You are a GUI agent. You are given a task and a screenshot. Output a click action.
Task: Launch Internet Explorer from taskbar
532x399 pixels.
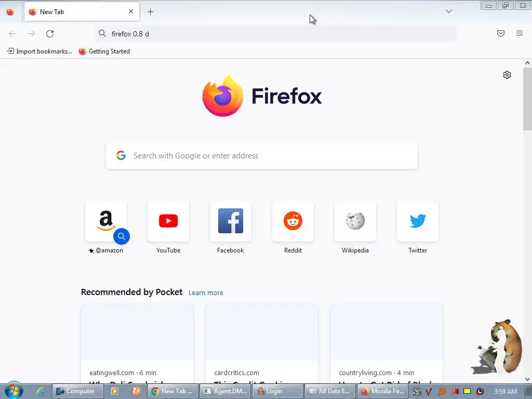(x=41, y=391)
